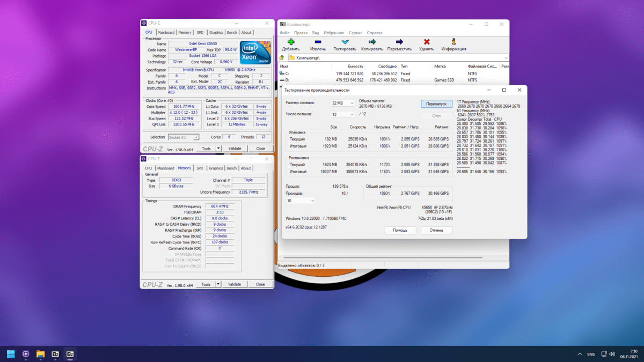Screen dimensions: 644x362
Task: Click the Перезапуск button in the benchmark dialog
Action: pyautogui.click(x=436, y=104)
